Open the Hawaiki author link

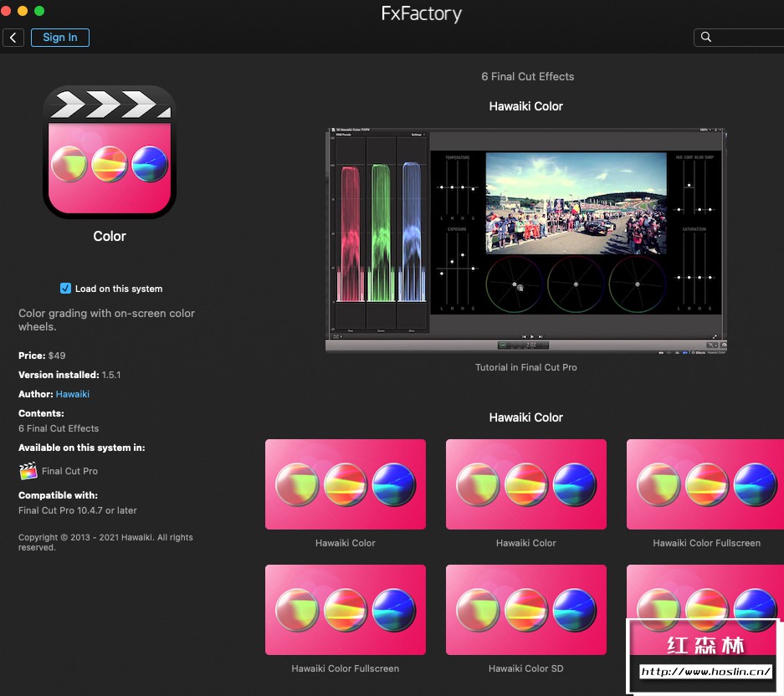[x=73, y=394]
